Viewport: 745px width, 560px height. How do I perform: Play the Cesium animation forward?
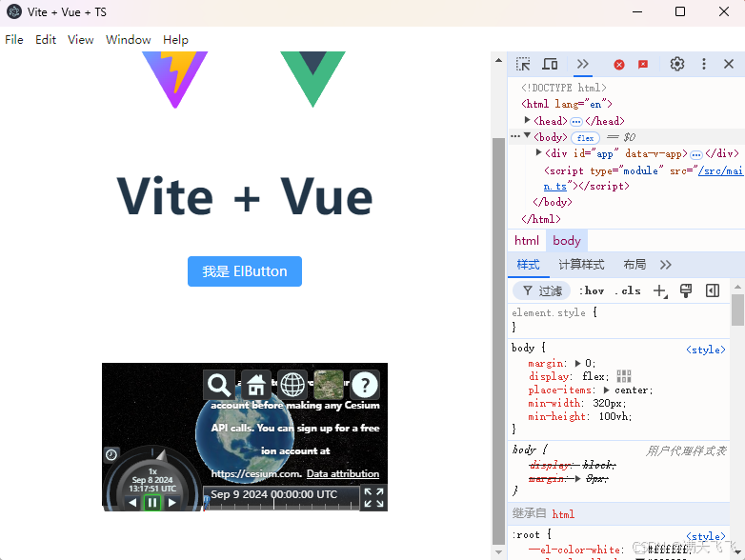pos(172,503)
